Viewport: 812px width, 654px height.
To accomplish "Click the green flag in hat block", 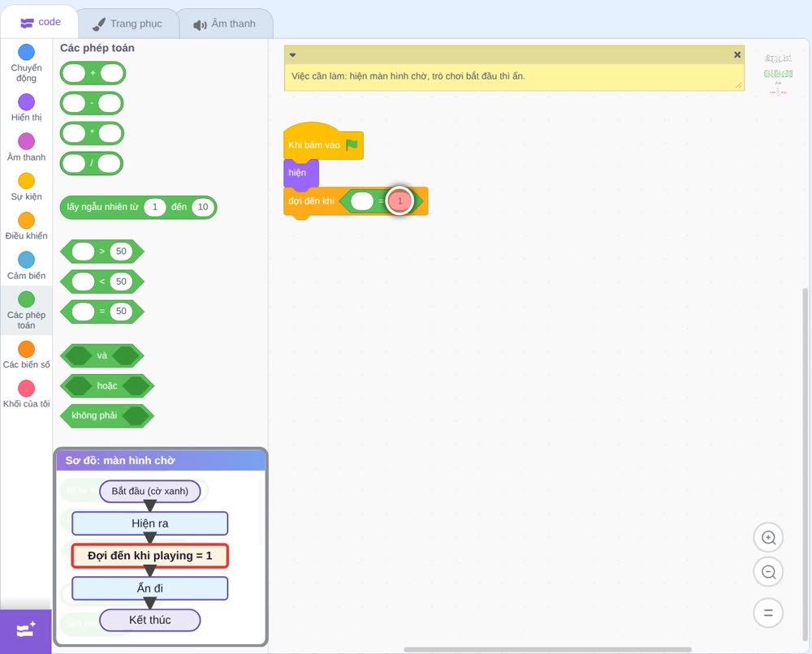I will 352,144.
